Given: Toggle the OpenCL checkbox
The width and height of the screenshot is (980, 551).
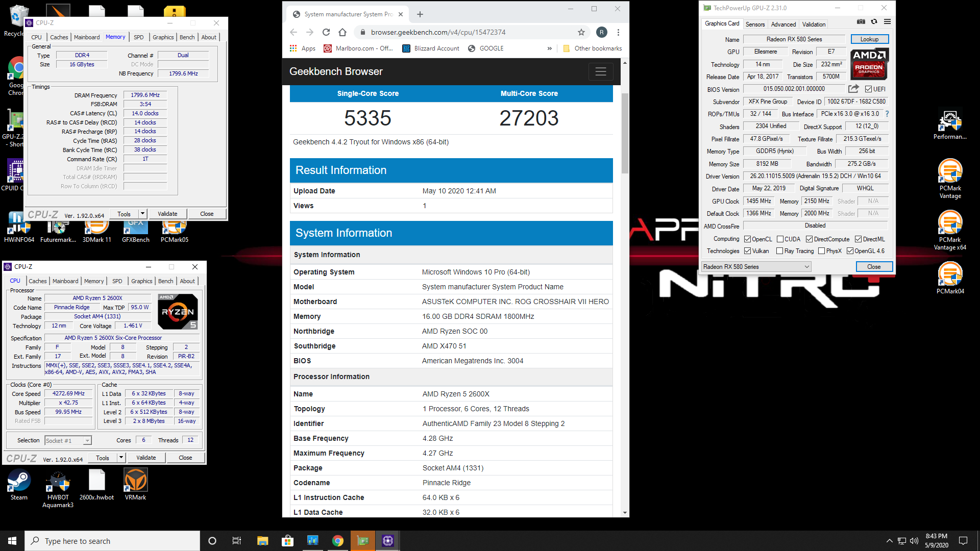Looking at the screenshot, I should tap(747, 239).
